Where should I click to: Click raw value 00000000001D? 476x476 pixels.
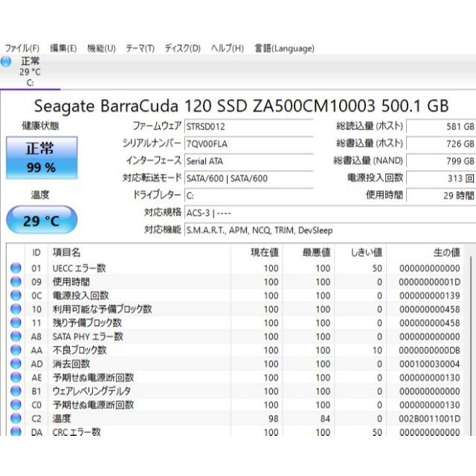click(430, 282)
